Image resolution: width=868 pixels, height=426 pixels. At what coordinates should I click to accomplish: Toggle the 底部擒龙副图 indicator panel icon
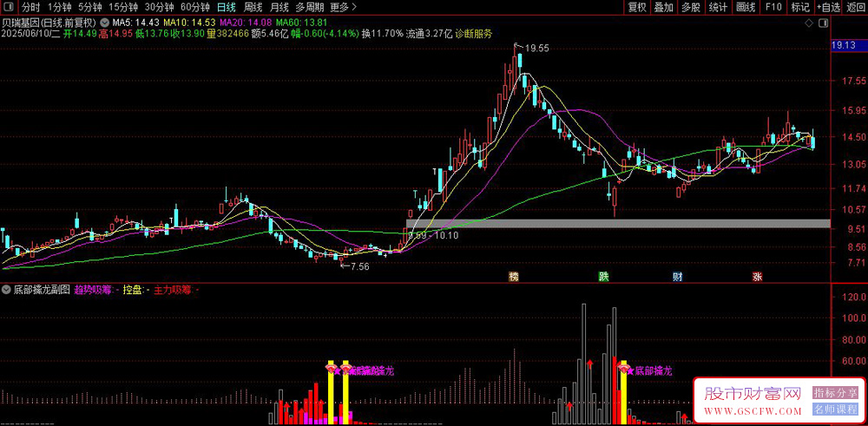[x=7, y=289]
